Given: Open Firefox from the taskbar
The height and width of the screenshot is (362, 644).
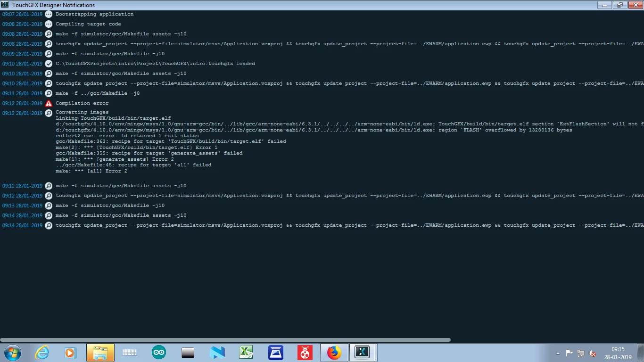Looking at the screenshot, I should coord(334,353).
